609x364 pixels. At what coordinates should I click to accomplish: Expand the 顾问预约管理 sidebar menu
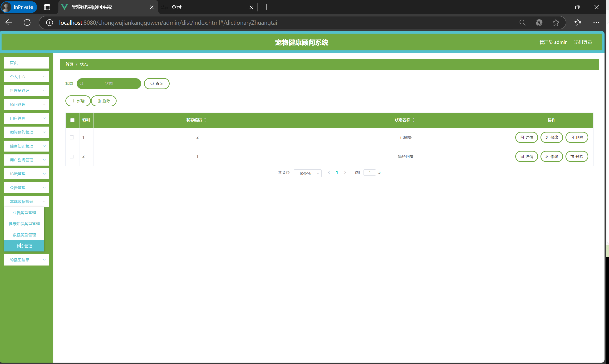point(26,132)
